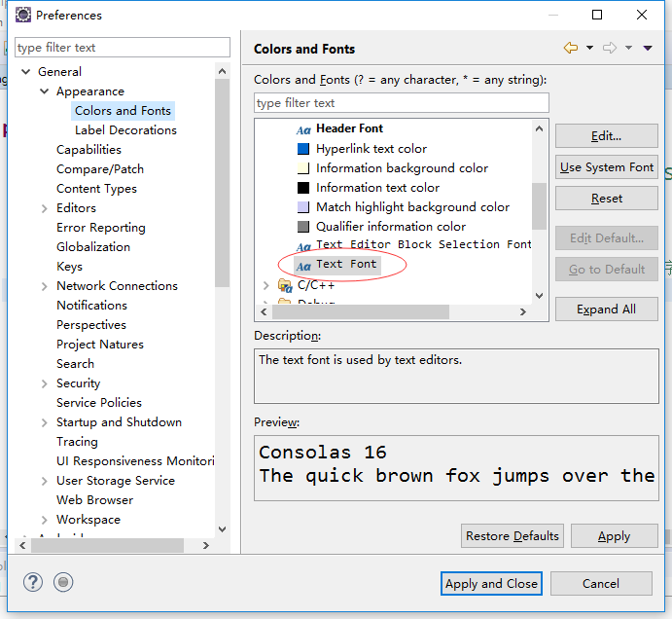This screenshot has height=619, width=672.
Task: Click the forward navigation arrow icon
Action: pos(610,48)
